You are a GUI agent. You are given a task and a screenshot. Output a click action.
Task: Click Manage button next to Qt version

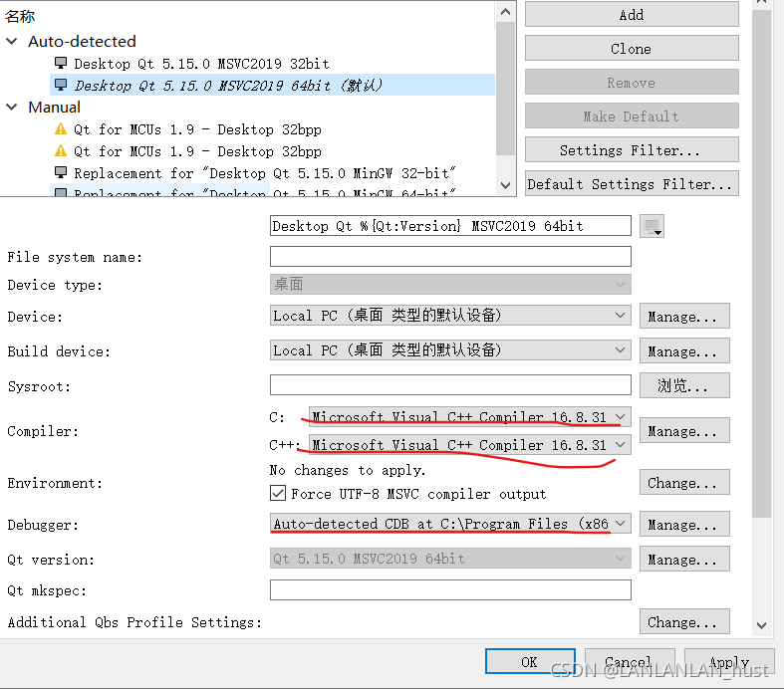(x=684, y=560)
